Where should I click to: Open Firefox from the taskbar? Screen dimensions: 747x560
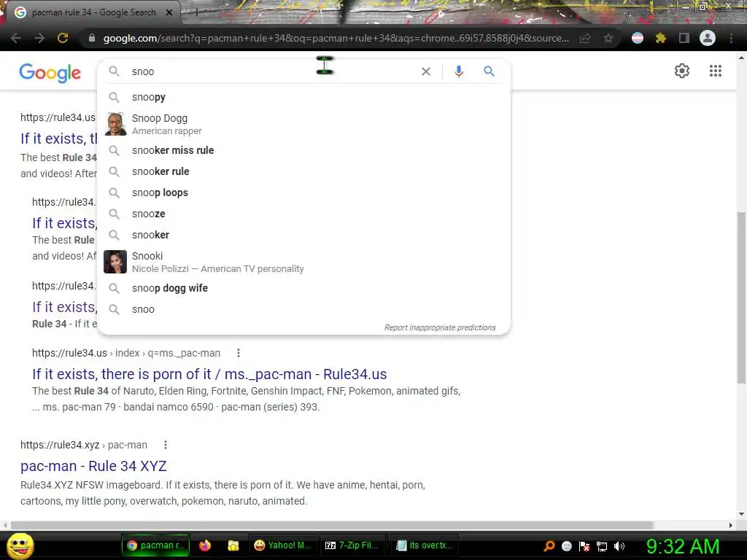click(205, 545)
